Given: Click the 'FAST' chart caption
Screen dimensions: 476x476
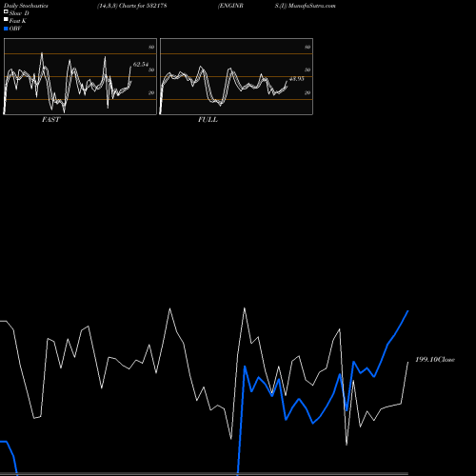Looking at the screenshot, I should click(x=50, y=120).
